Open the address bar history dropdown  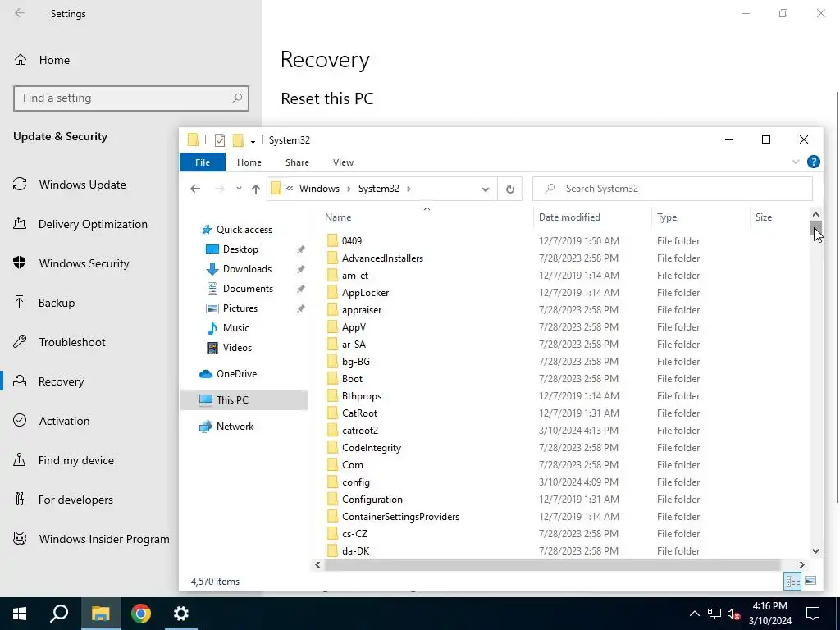coord(486,189)
